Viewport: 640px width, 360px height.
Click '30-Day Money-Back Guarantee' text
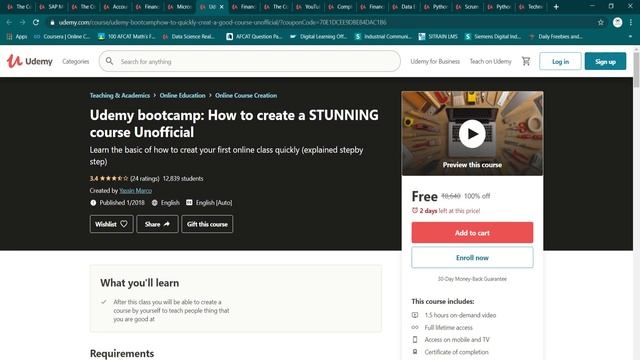click(x=472, y=279)
